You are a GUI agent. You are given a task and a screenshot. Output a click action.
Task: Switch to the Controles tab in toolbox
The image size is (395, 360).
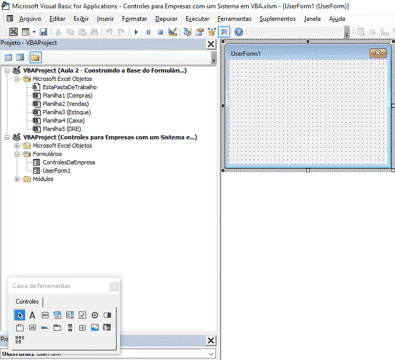coord(27,301)
